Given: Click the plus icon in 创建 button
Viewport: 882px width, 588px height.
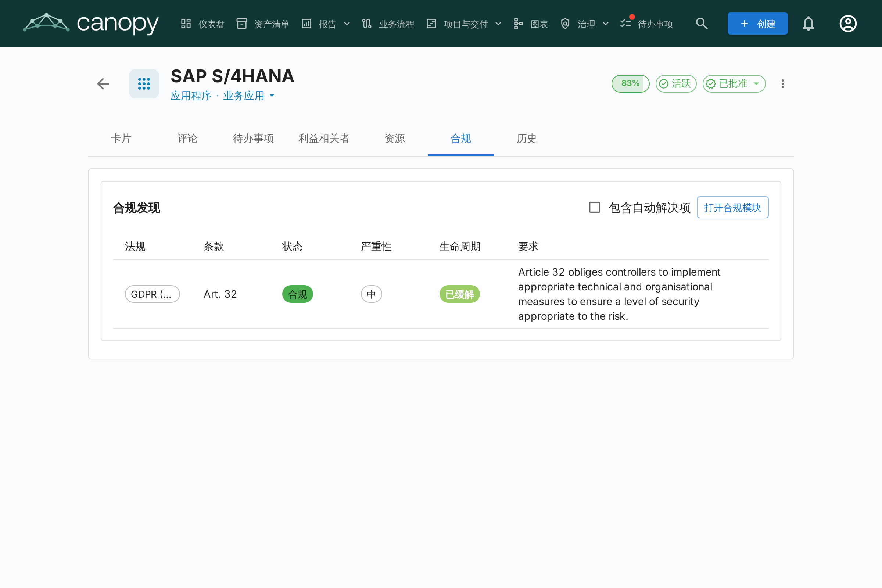Looking at the screenshot, I should tap(745, 24).
